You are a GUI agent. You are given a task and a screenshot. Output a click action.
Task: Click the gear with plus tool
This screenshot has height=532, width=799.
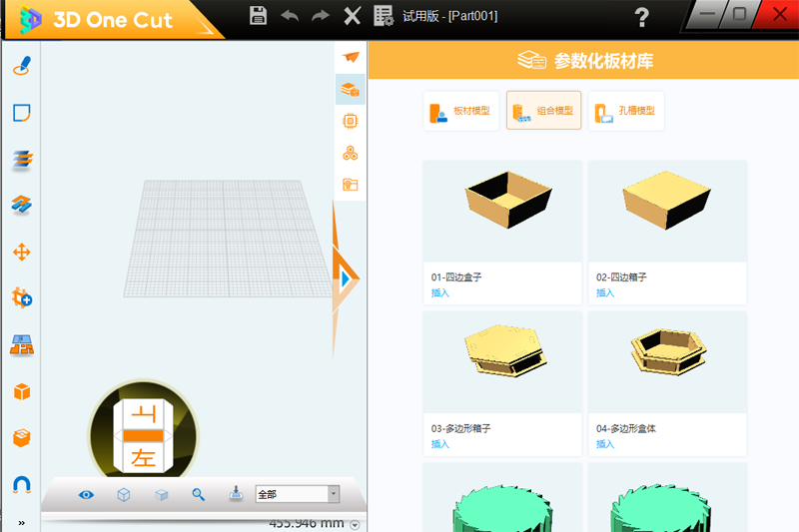point(21,297)
